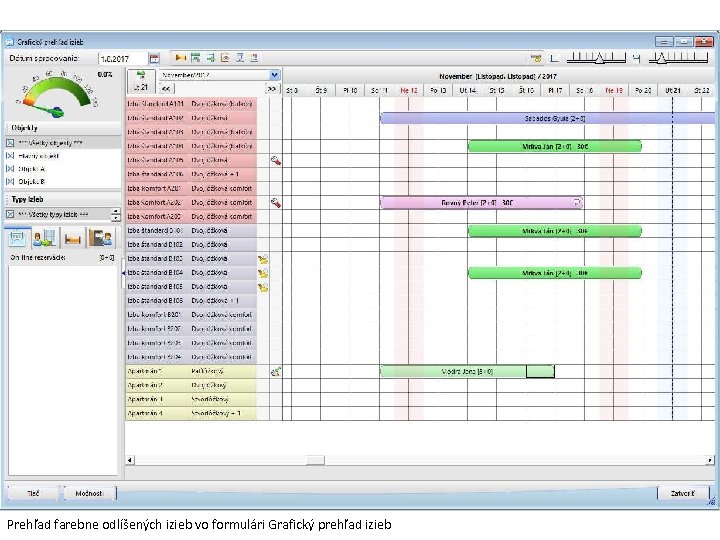Screen dimensions: 720x540
Task: Select the Apartmán 2 room row
Action: tap(191, 385)
